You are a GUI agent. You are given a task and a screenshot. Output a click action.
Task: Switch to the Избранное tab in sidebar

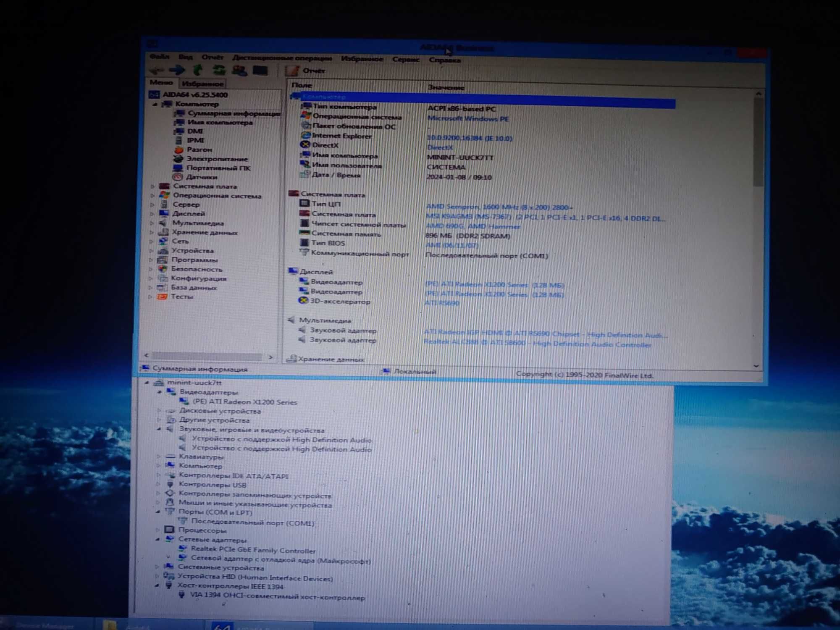pyautogui.click(x=202, y=84)
